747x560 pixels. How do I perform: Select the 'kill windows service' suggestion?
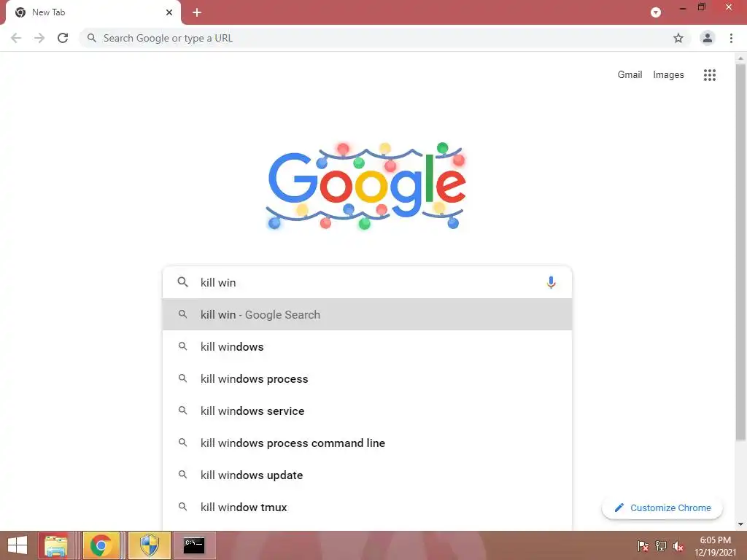[x=367, y=411]
